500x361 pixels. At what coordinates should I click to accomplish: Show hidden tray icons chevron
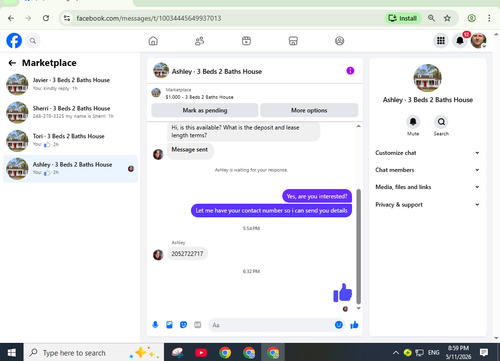point(396,352)
